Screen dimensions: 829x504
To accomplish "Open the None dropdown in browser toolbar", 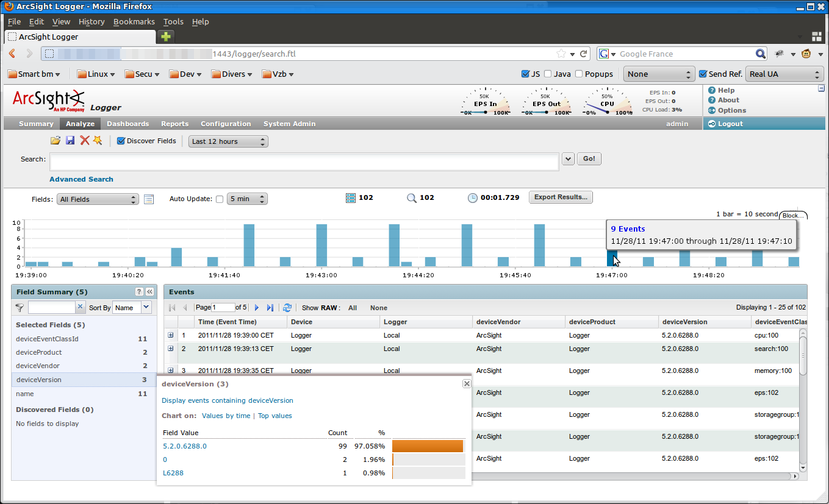I will (x=659, y=74).
